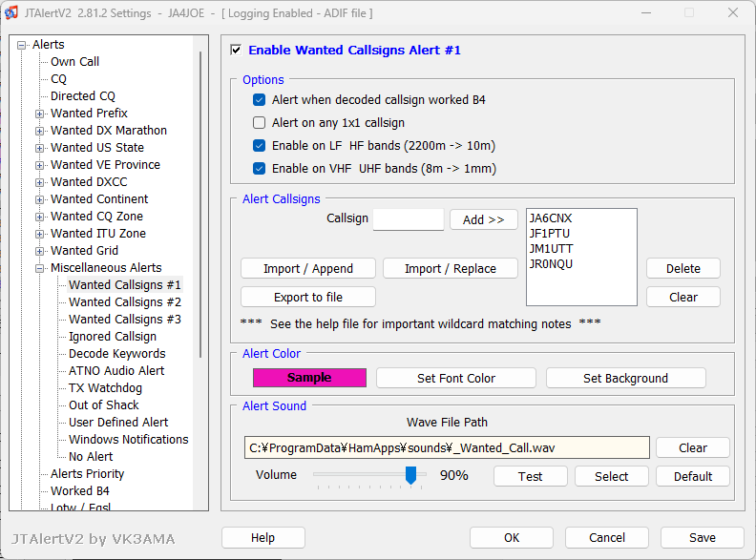756x560 pixels.
Task: Delete the selected callsign
Action: (x=683, y=268)
